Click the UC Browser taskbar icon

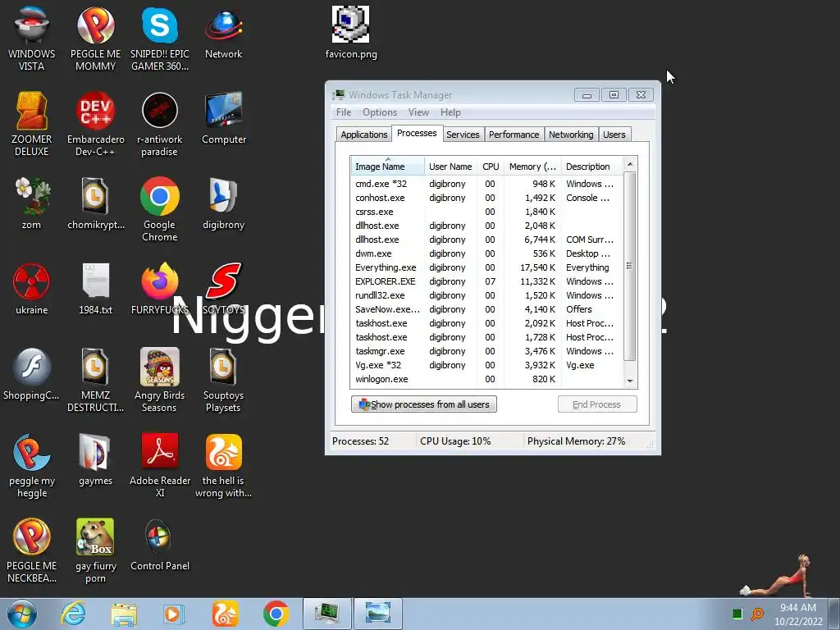click(x=225, y=614)
